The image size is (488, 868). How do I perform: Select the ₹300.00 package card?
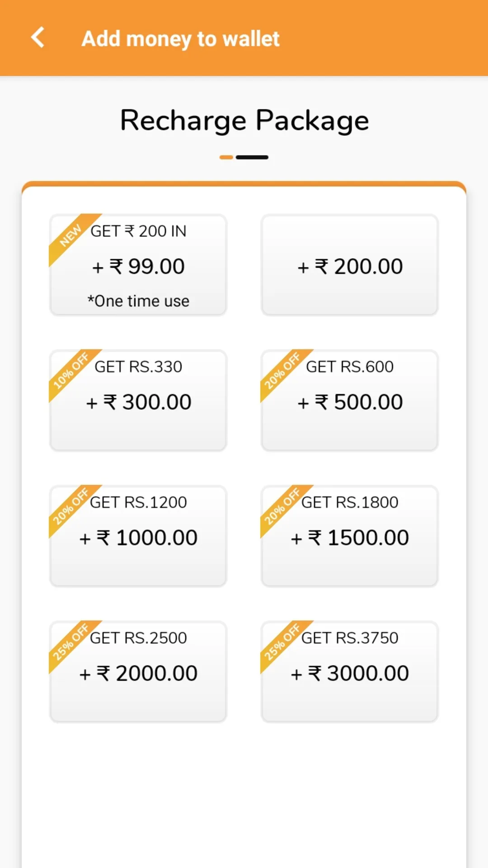coord(138,401)
